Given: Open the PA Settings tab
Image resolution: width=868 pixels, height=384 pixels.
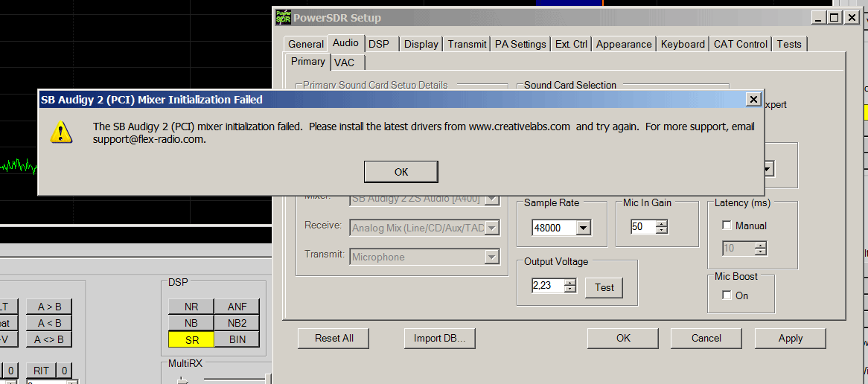Looking at the screenshot, I should [x=520, y=44].
